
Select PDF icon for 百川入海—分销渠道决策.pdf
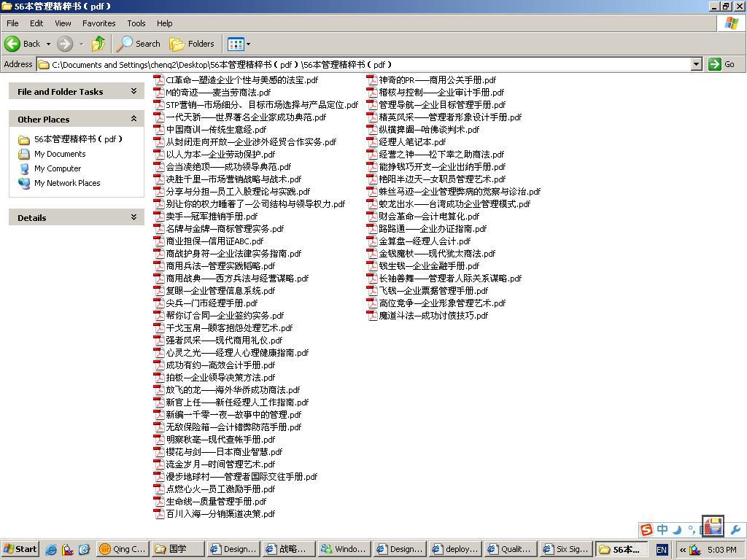(x=158, y=513)
